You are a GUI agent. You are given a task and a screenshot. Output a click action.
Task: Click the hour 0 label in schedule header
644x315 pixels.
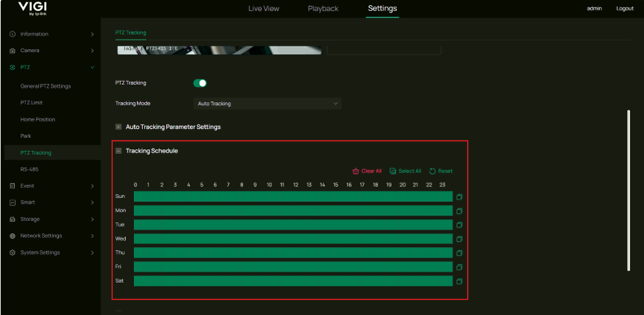[136, 185]
